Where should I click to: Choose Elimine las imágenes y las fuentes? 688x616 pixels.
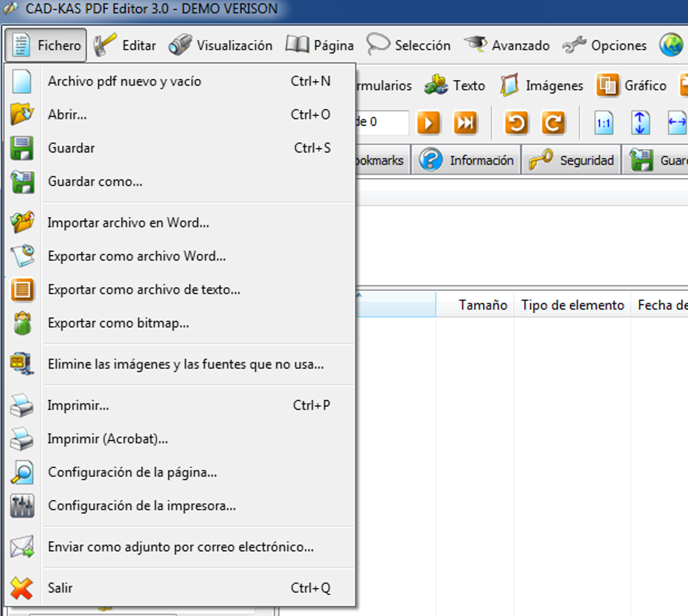(180, 364)
